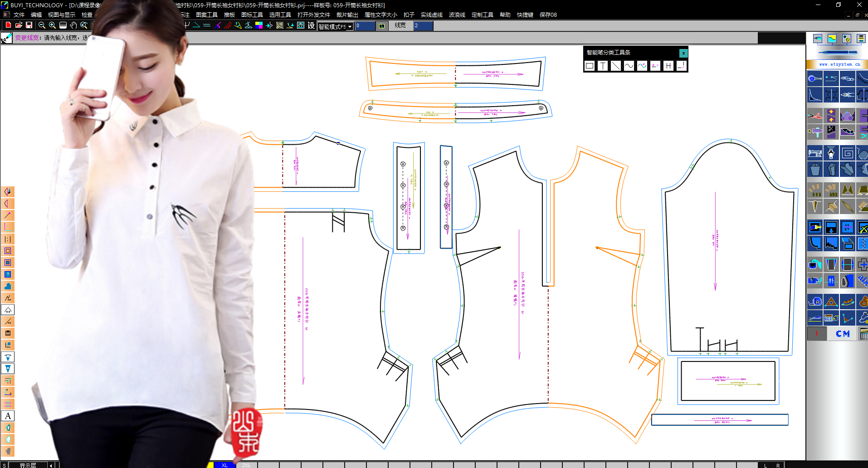868x468 pixels.
Task: Open the 扣子 menu
Action: (x=409, y=15)
